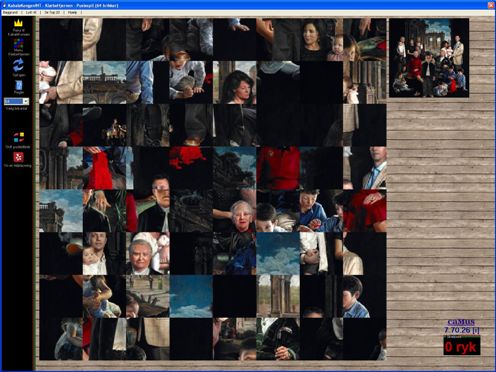Select puzzle tile of man with glasses

click(148, 211)
